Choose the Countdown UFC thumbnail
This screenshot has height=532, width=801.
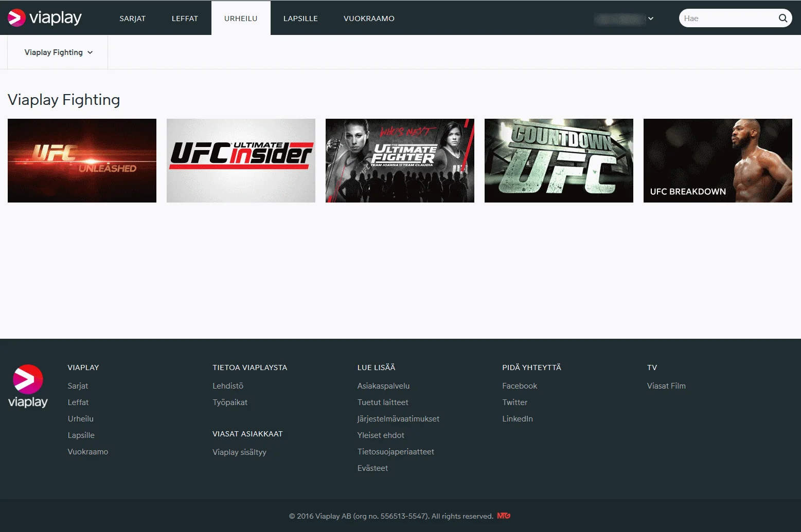tap(559, 160)
